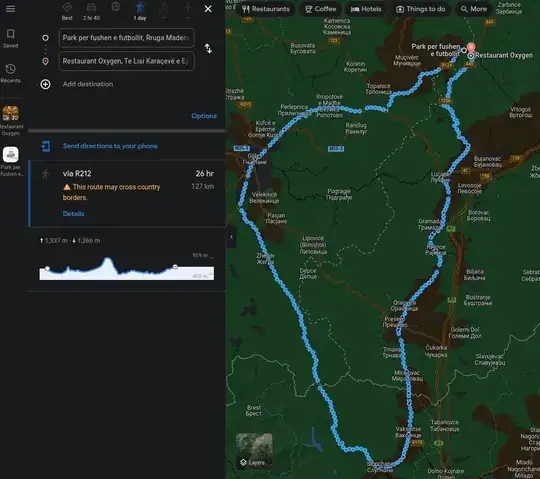
Task: Click Velekince label on map
Action: pyautogui.click(x=264, y=198)
